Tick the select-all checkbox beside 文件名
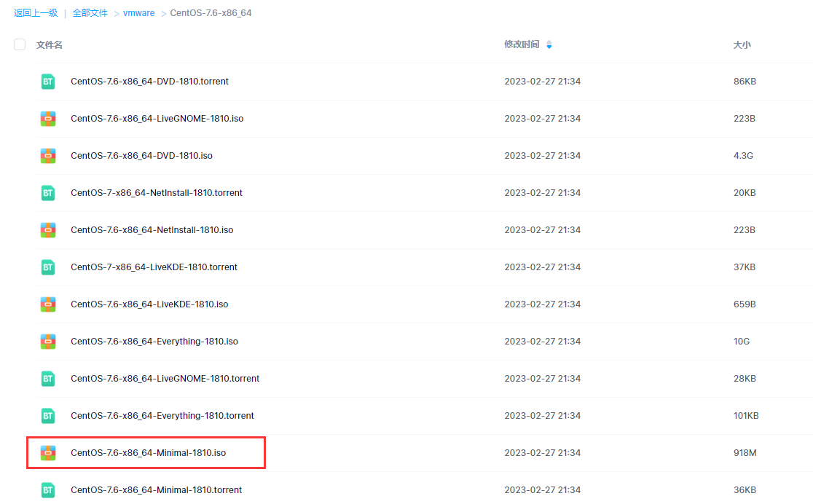Screen dimensions: 813x504 [x=20, y=44]
